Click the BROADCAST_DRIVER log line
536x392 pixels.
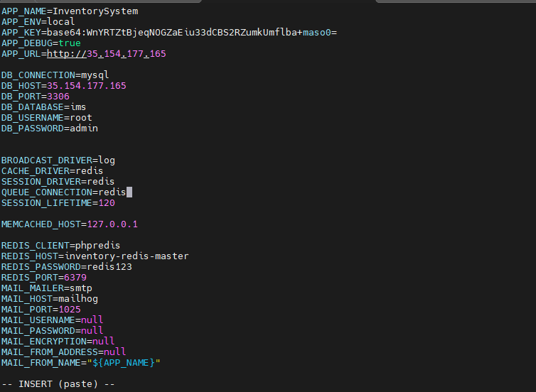coord(58,160)
